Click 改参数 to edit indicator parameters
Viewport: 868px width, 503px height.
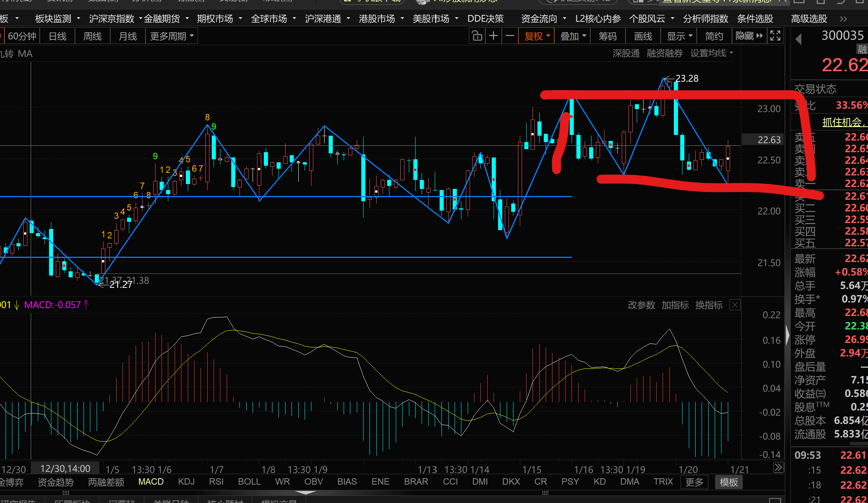click(641, 305)
